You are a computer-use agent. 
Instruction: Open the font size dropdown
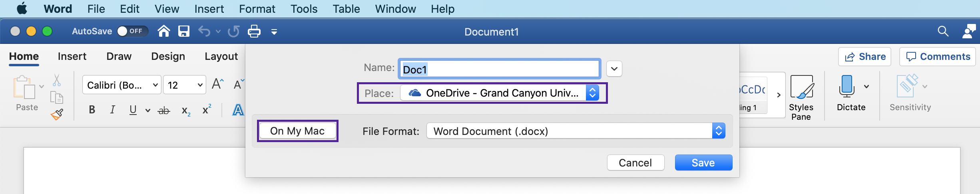pos(200,85)
